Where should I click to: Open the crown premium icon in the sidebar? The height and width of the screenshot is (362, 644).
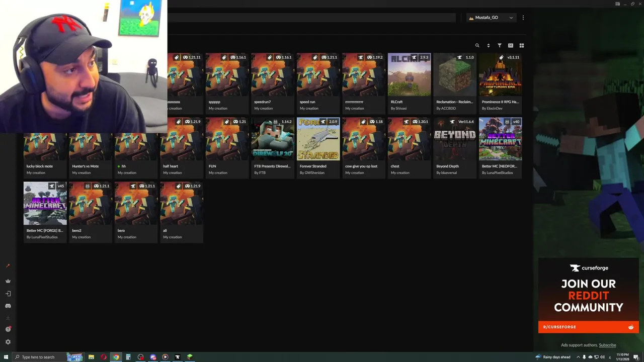(8, 281)
